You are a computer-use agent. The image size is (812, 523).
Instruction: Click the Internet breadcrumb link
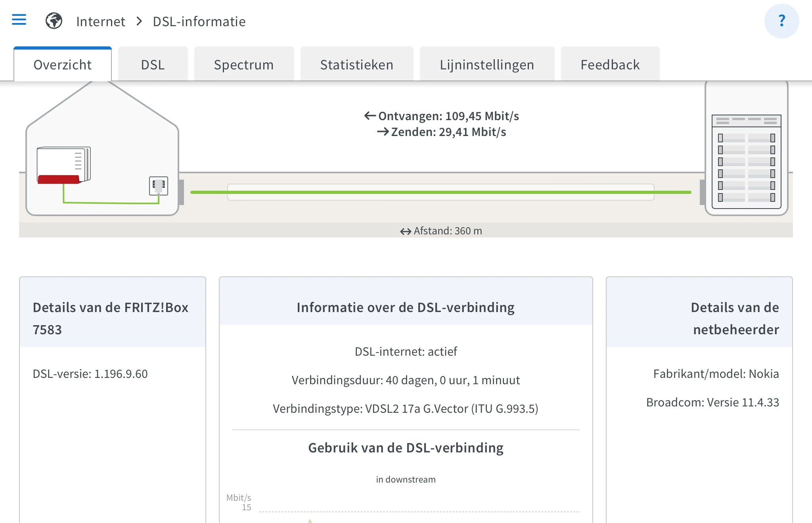(101, 21)
